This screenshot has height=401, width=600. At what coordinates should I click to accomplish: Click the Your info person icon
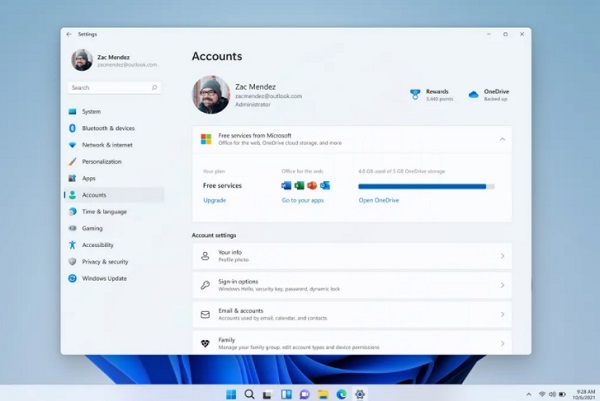pos(205,256)
